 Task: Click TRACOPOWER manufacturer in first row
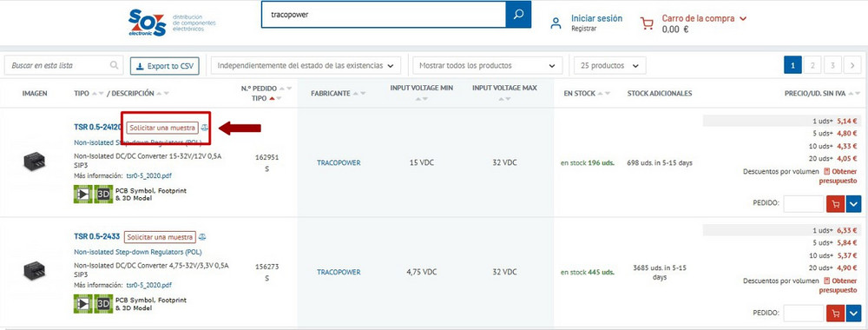point(339,162)
